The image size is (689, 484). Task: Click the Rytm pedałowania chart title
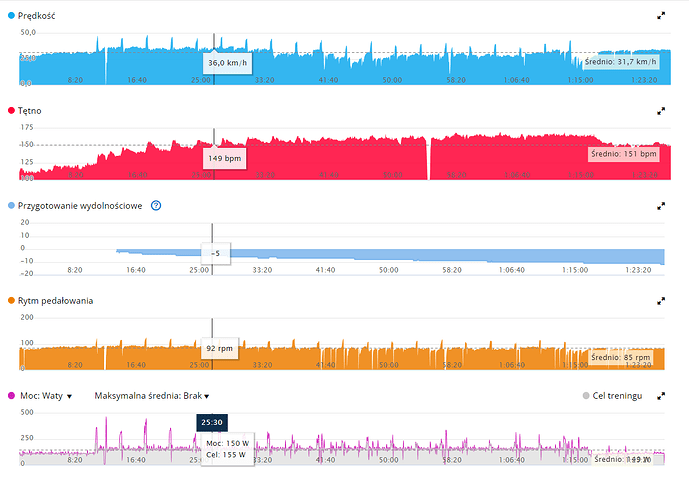(x=55, y=301)
